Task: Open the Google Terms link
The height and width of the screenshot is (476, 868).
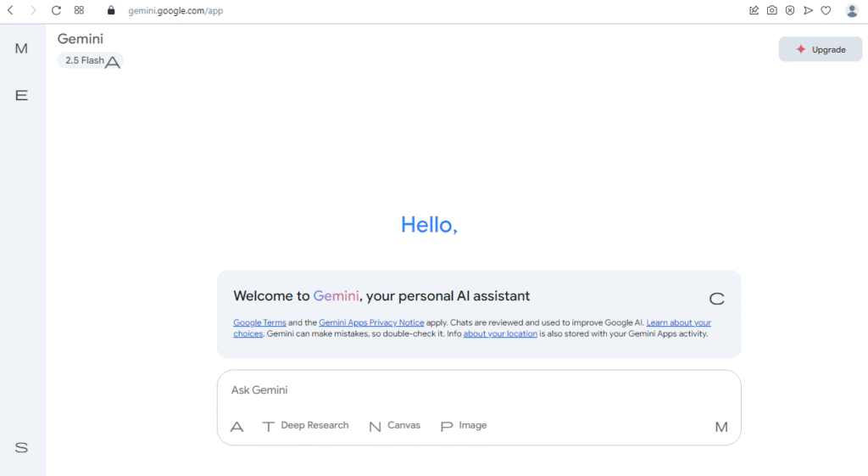Action: (x=259, y=322)
